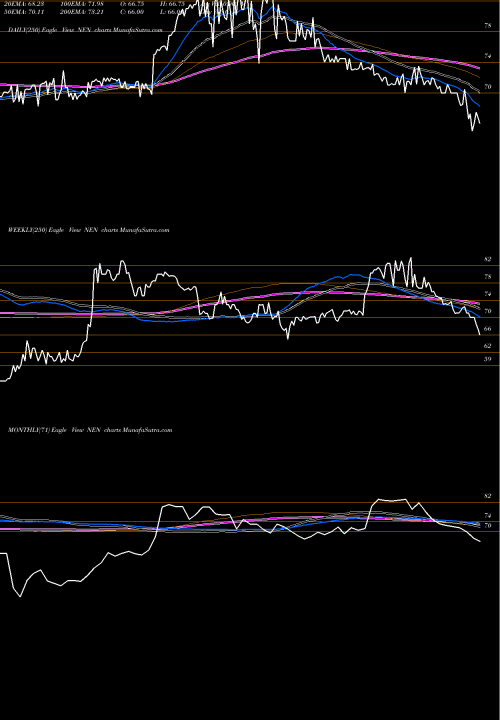
Task: Select the 74 axis label on monthly chart
Action: tap(488, 516)
